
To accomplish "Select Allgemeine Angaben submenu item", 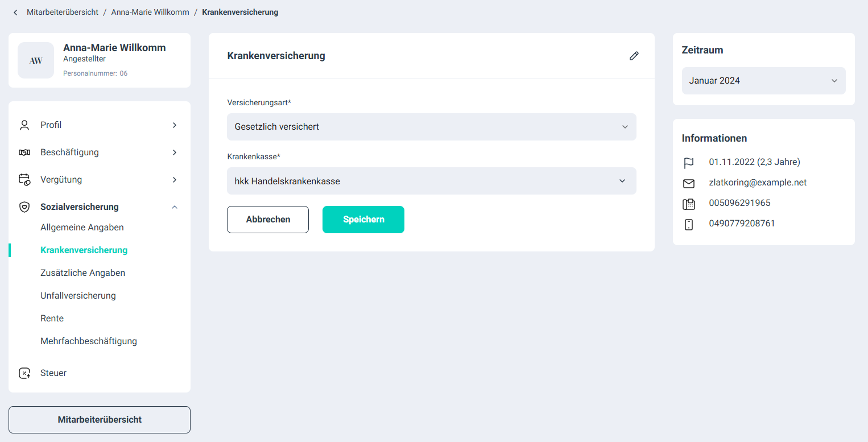I will pos(82,228).
